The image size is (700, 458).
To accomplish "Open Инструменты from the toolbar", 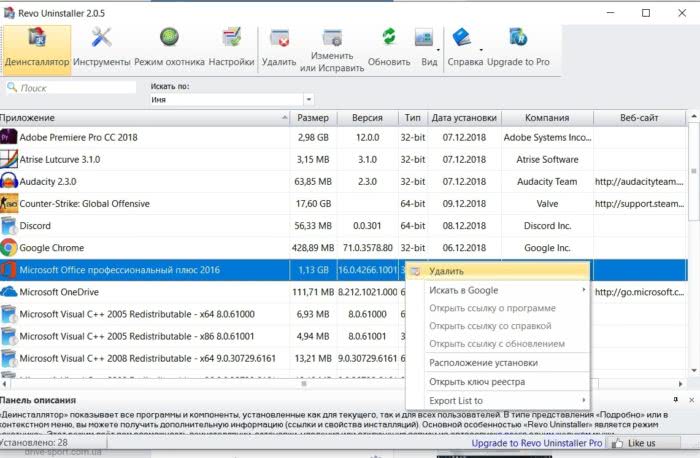I will tap(101, 47).
